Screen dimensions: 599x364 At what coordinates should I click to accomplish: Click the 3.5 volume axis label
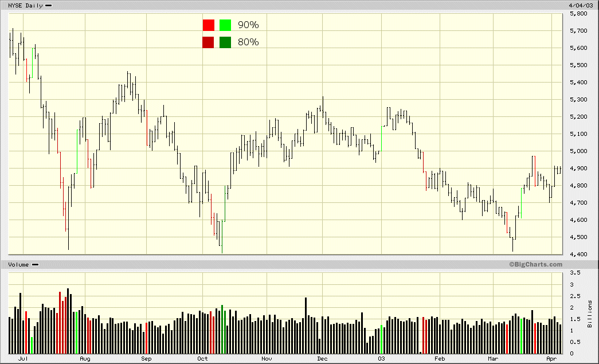(x=575, y=273)
